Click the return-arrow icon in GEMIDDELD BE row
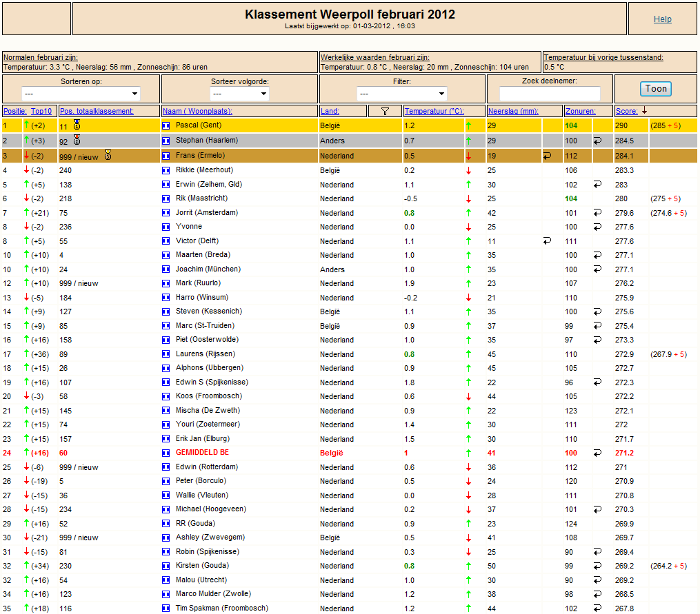Image resolution: width=700 pixels, height=614 pixels. (x=597, y=453)
